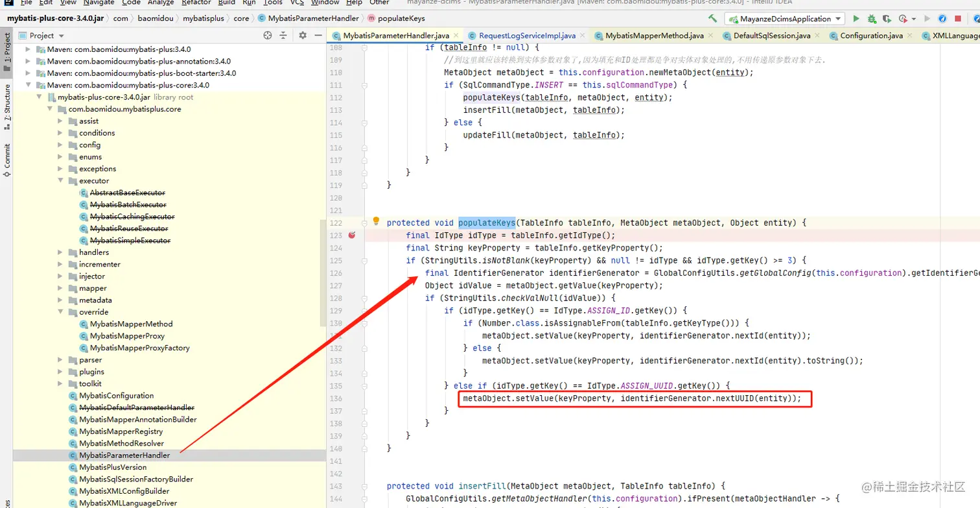Expand Maven: mybatis-plus-annotation:3.4.0 node
This screenshot has width=980, height=508.
tap(28, 61)
